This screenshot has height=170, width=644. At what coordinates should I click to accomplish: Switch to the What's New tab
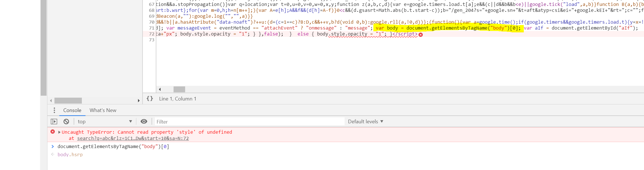(x=103, y=110)
